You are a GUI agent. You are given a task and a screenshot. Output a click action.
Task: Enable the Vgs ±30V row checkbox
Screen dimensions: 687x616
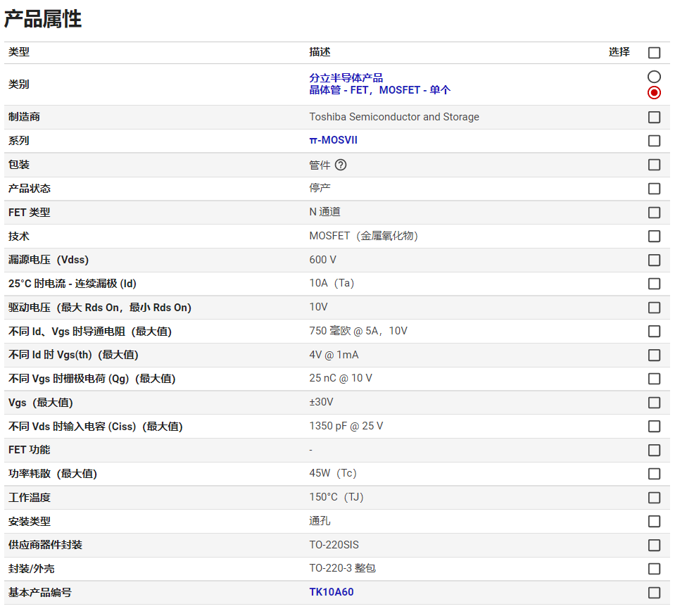click(654, 403)
